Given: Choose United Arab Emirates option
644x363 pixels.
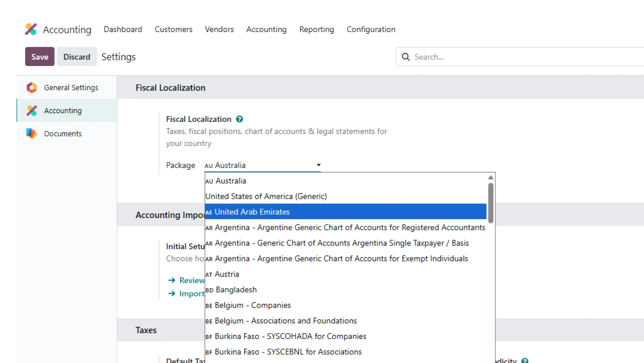Looking at the screenshot, I should point(346,212).
